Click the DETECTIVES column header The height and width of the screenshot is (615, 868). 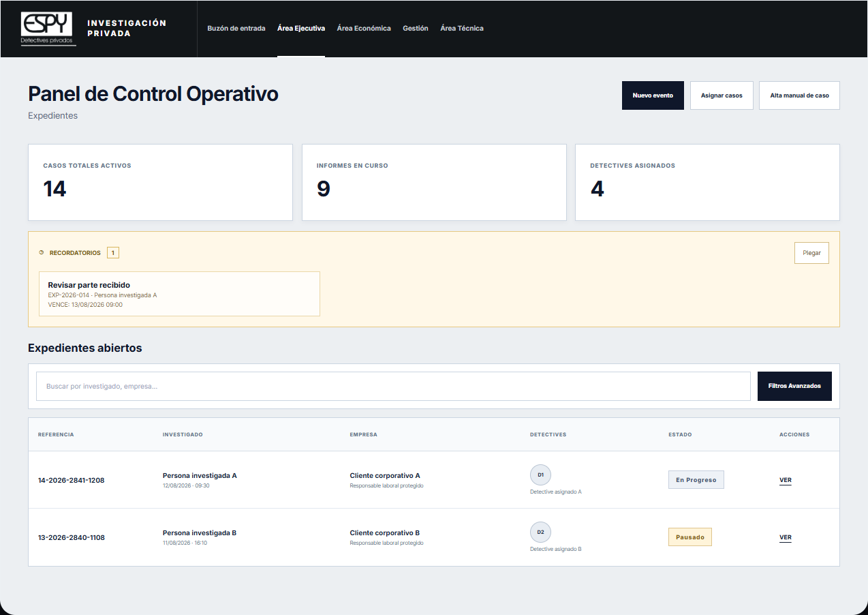(548, 434)
